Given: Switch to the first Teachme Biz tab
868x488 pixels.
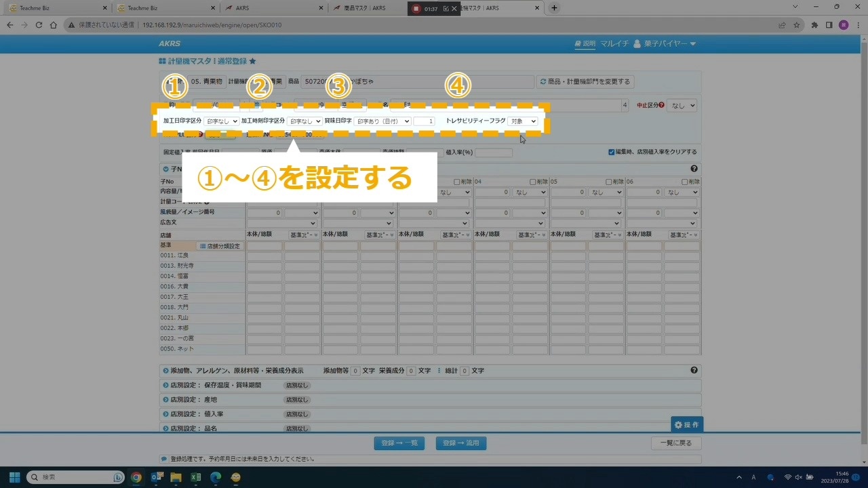Looking at the screenshot, I should point(54,8).
